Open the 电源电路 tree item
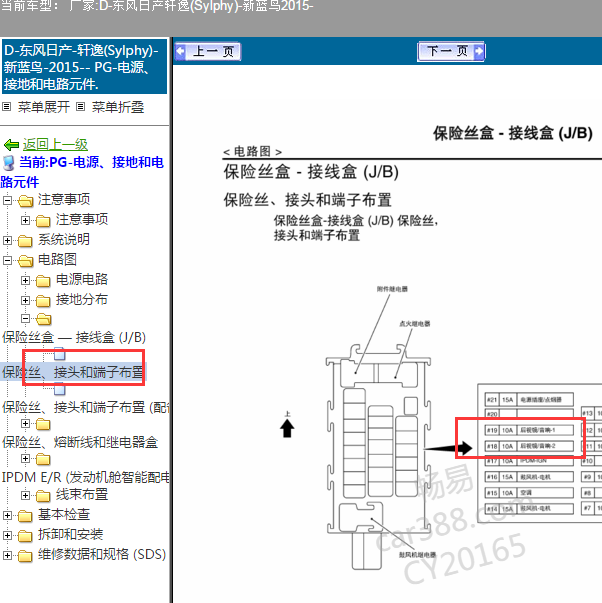 click(x=82, y=280)
